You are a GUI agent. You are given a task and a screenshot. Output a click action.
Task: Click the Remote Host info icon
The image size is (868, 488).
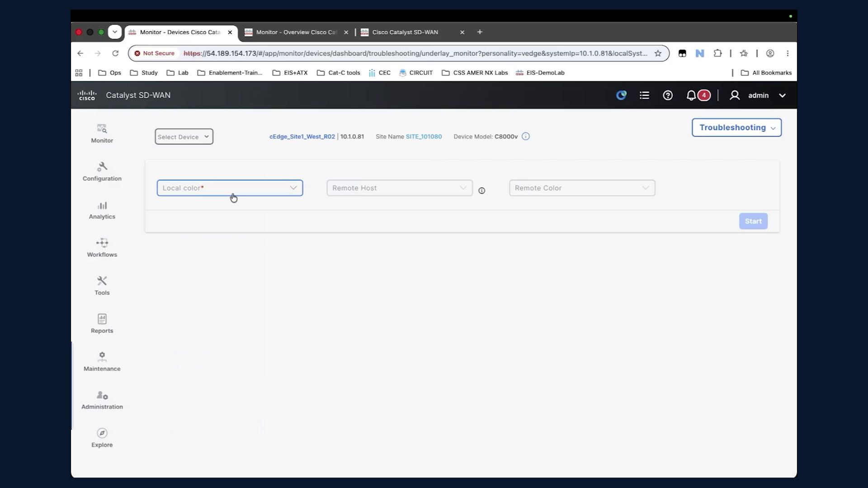point(482,191)
